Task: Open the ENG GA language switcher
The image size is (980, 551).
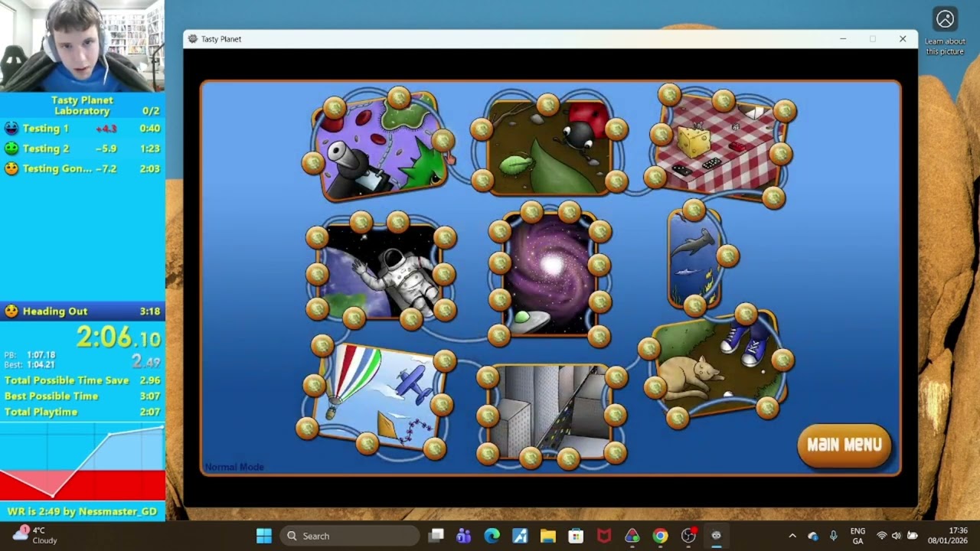Action: click(857, 536)
